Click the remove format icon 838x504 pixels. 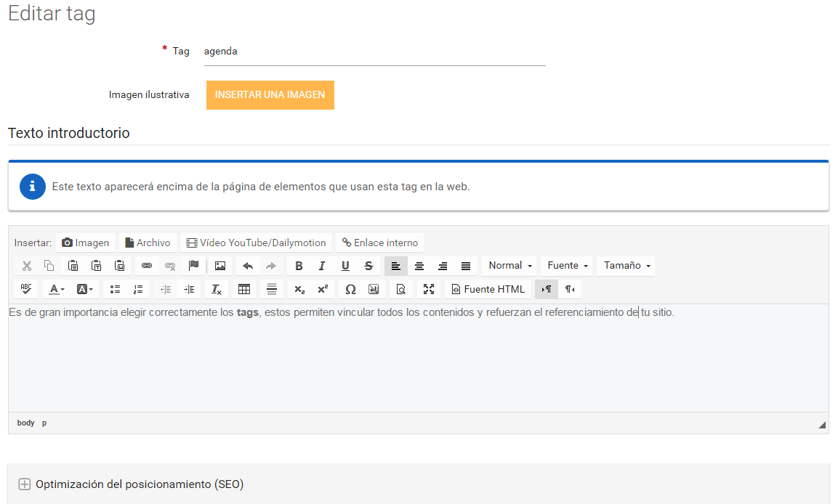point(216,289)
